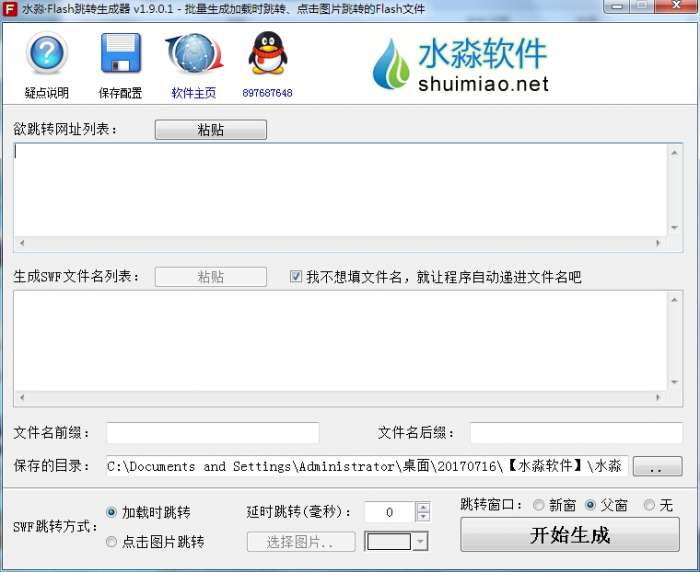The height and width of the screenshot is (572, 700).
Task: Click the 软件主页 text link
Action: tap(194, 93)
